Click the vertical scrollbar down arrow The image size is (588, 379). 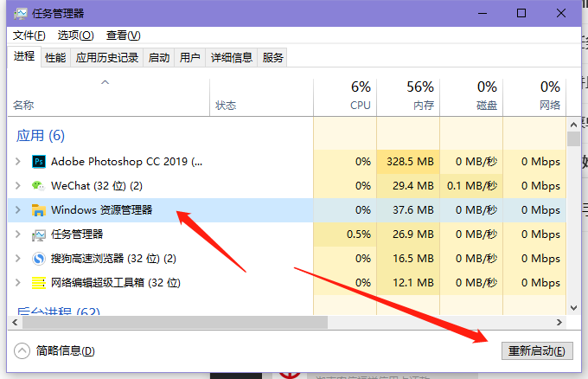pos(573,308)
